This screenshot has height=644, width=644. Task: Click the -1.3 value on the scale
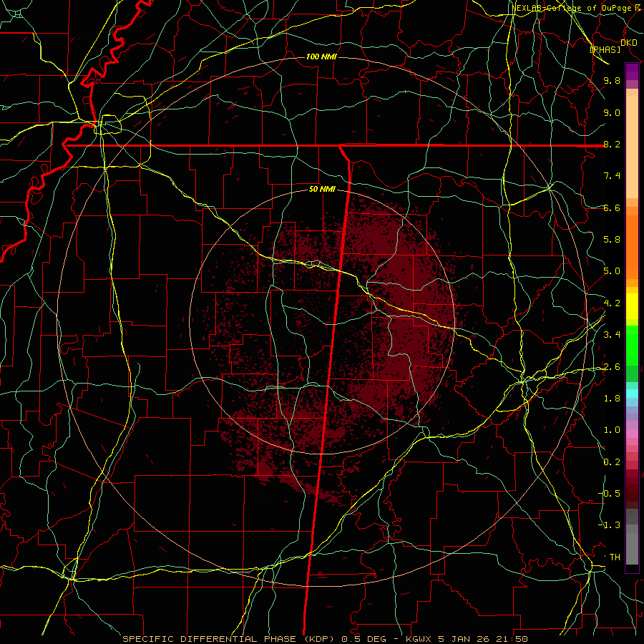click(609, 525)
